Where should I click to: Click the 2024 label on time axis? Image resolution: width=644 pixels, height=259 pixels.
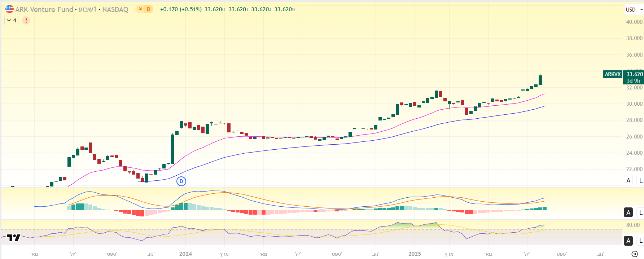click(185, 254)
